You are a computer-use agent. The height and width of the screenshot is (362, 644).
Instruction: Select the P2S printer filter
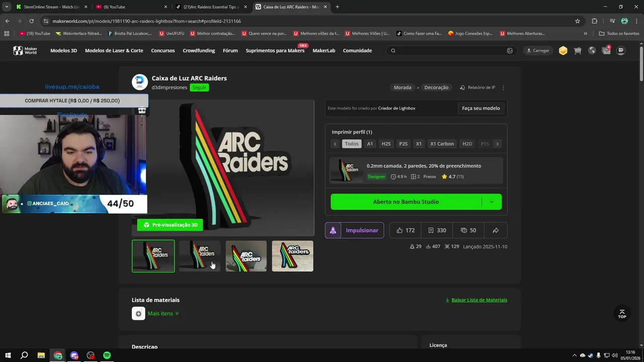coord(403,144)
